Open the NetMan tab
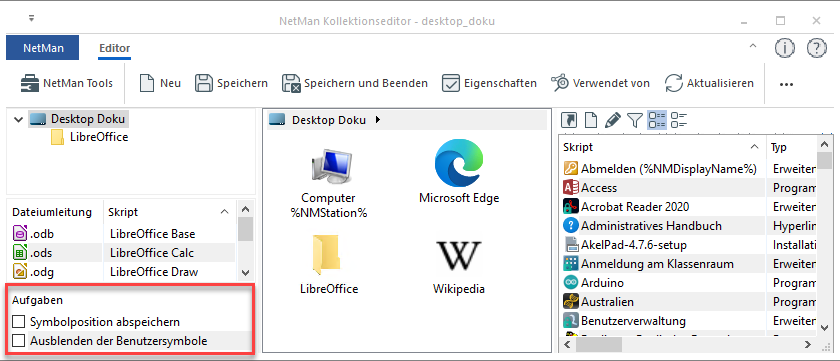This screenshot has width=840, height=361. pos(43,48)
